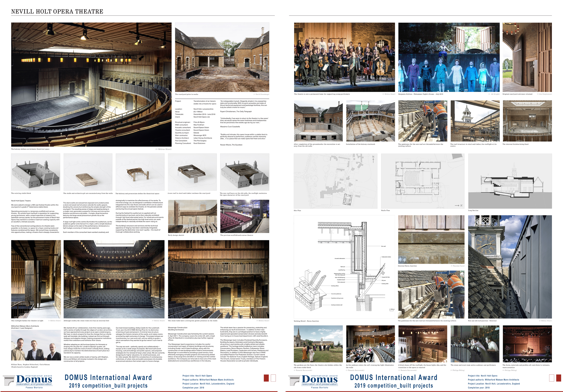Click the Nevill Holt Opera Theatre title
The width and height of the screenshot is (563, 392).
pos(57,11)
